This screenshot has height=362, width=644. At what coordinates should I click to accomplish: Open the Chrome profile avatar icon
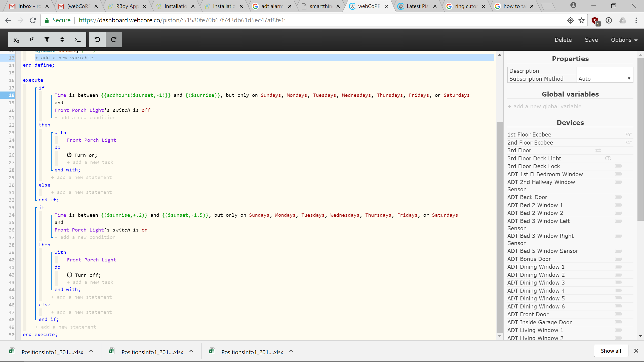click(573, 5)
